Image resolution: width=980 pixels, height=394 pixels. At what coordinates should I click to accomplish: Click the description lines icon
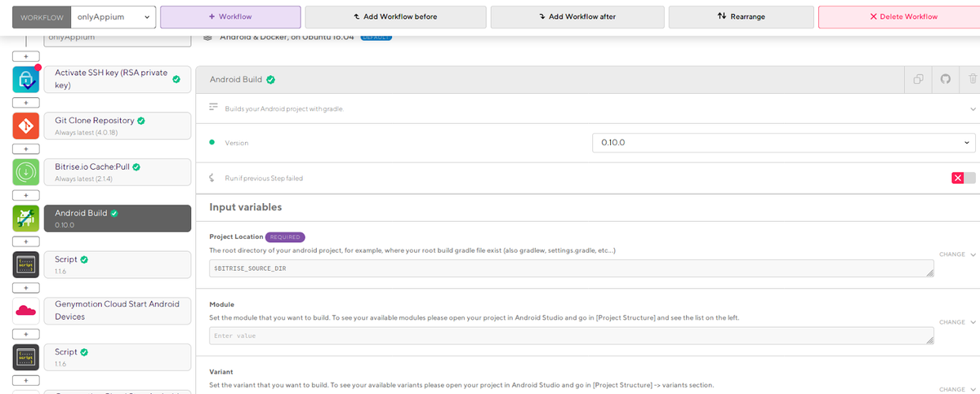pyautogui.click(x=214, y=108)
